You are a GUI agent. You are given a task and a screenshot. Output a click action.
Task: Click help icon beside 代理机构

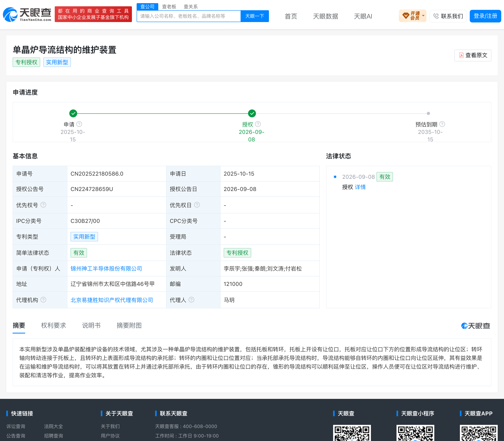[43, 299]
